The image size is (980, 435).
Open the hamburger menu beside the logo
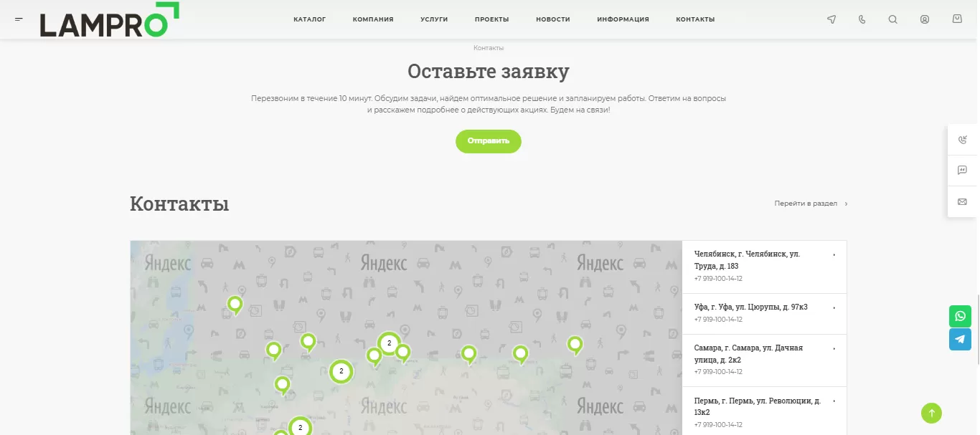19,19
